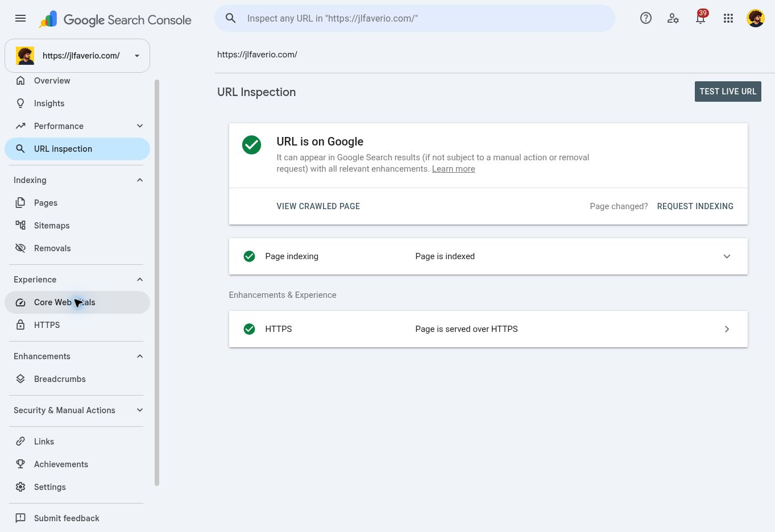Viewport: 775px width, 532px height.
Task: Open Core Web Vitals report
Action: pos(77,302)
